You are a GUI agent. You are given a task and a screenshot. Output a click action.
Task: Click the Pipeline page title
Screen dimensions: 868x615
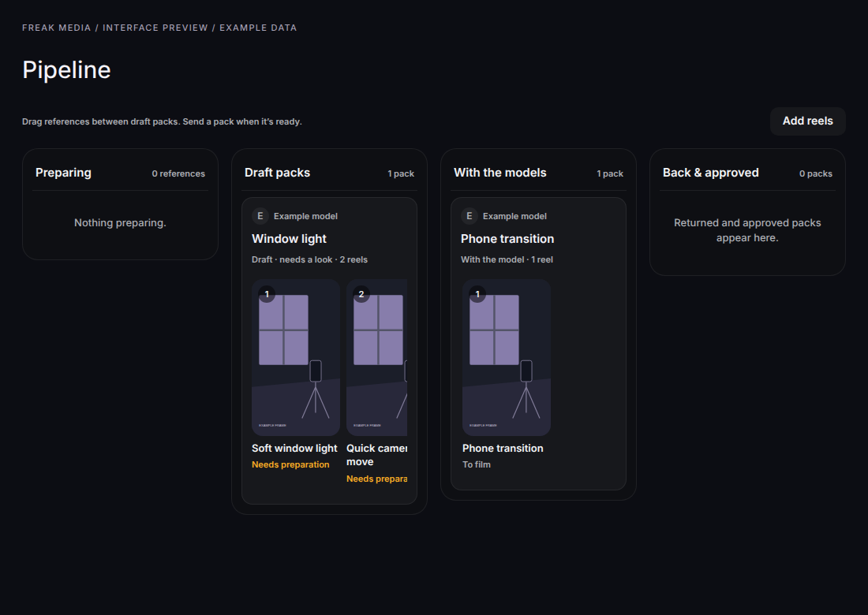coord(66,69)
